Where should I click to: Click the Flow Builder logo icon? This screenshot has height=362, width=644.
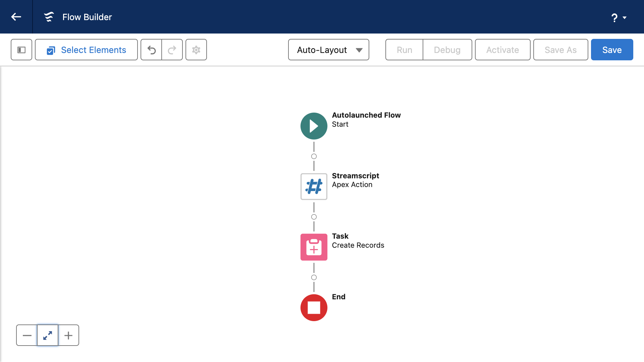click(49, 17)
